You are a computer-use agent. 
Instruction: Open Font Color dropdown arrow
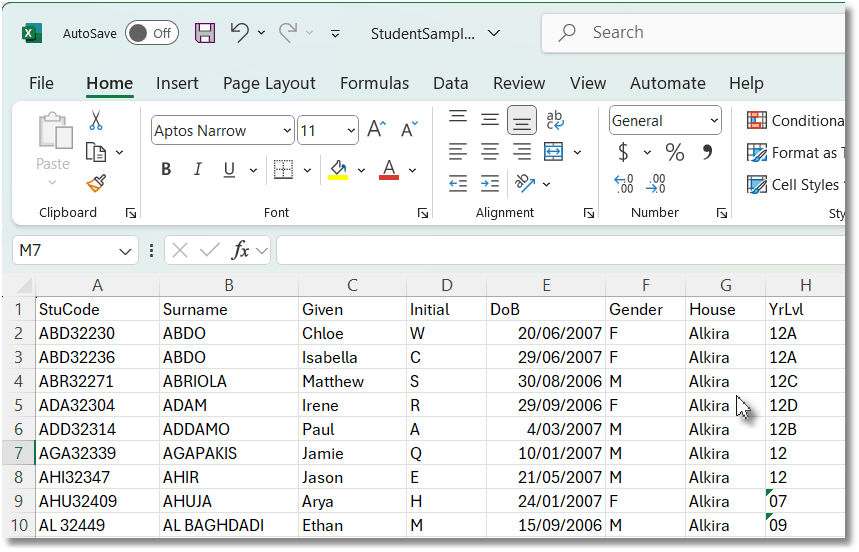[x=412, y=170]
